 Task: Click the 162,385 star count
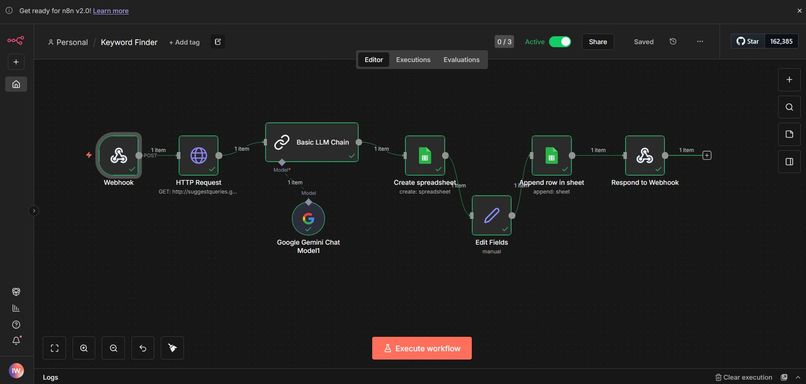click(x=782, y=42)
